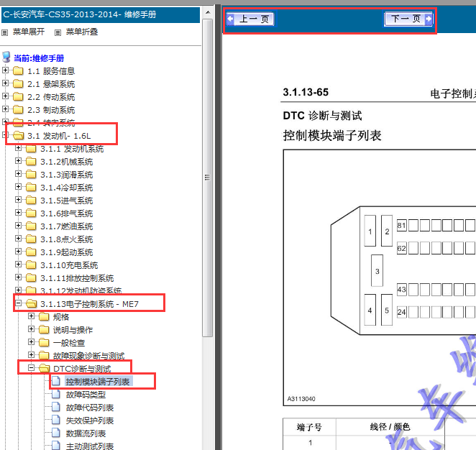
Task: Expand the 规格 subfolder node
Action: (x=31, y=316)
